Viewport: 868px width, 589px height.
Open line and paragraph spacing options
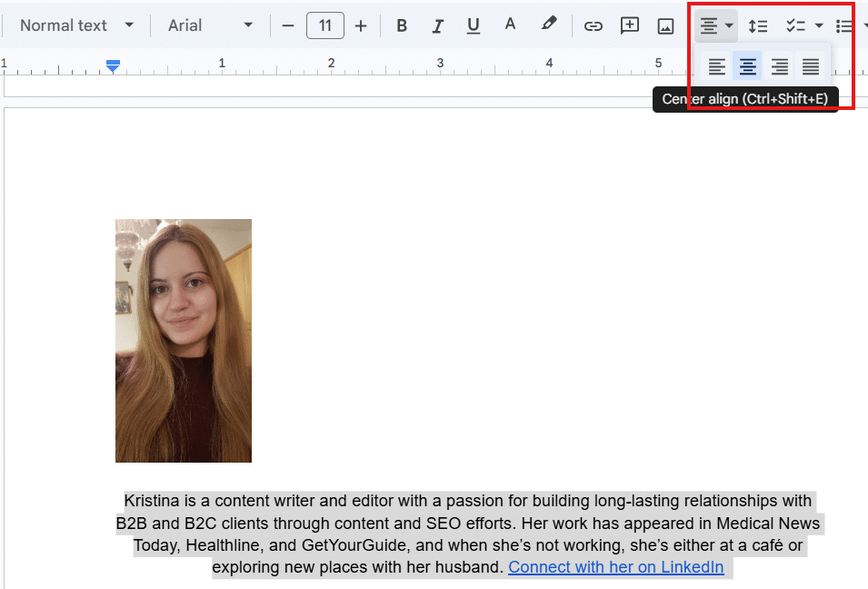click(758, 25)
